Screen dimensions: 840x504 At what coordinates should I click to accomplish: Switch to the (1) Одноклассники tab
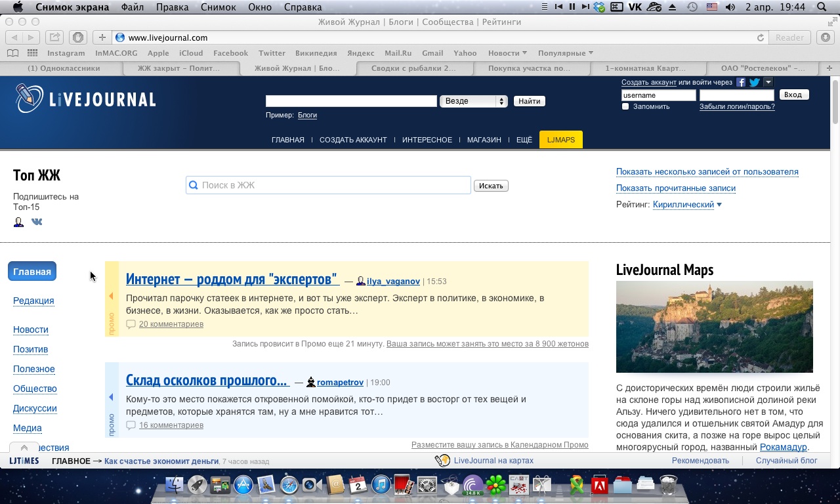point(64,68)
